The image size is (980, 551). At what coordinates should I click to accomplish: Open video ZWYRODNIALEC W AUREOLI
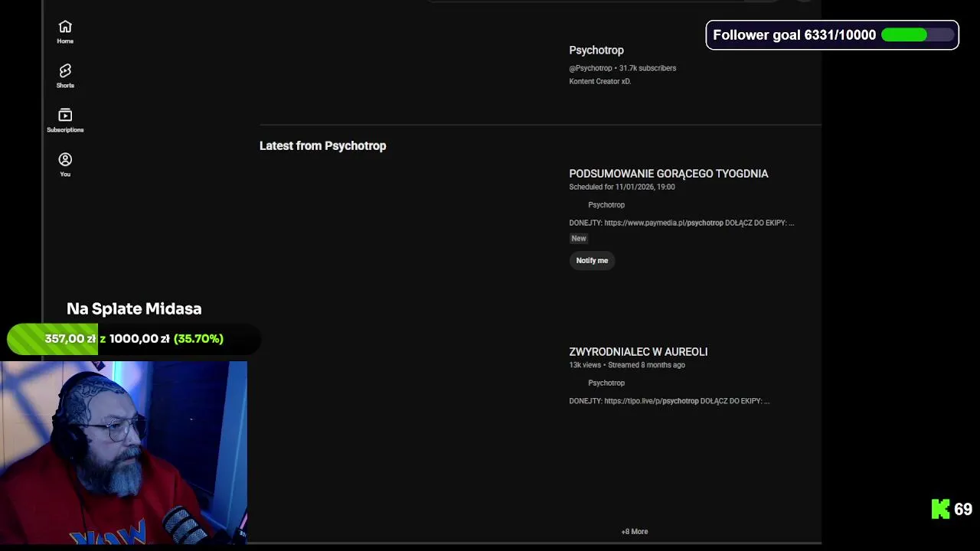638,352
